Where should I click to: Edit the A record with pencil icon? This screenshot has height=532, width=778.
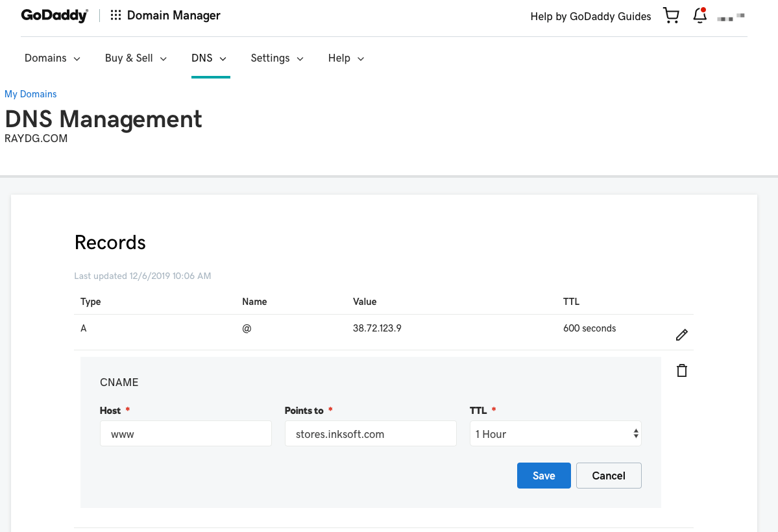(681, 335)
